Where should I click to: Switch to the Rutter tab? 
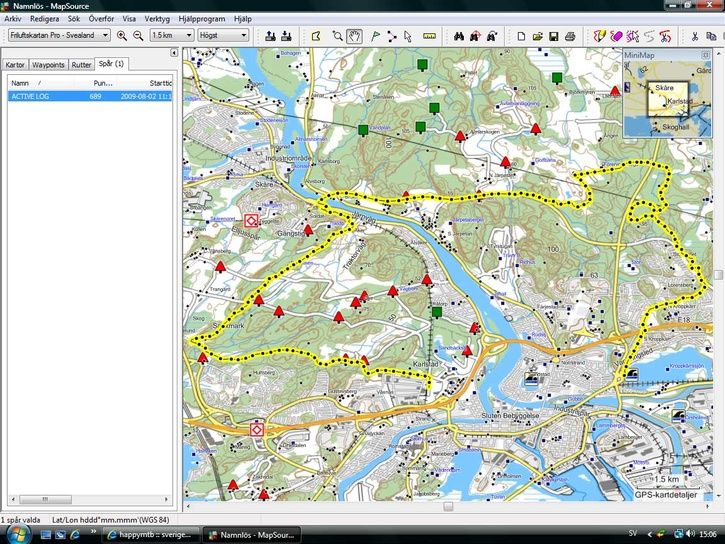point(81,65)
